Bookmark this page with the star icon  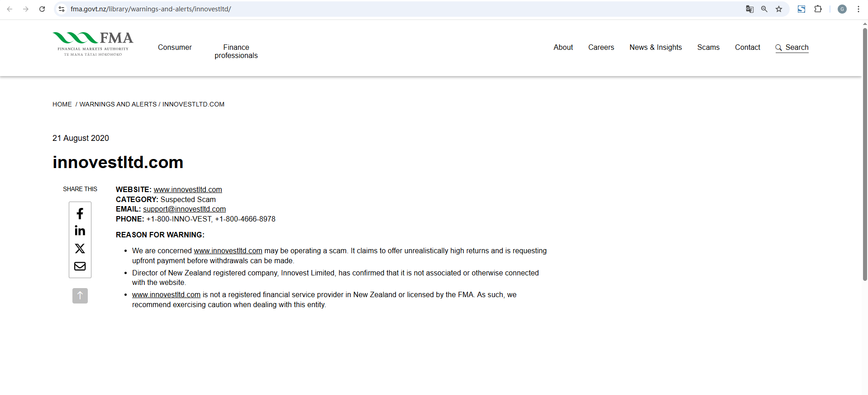tap(779, 9)
